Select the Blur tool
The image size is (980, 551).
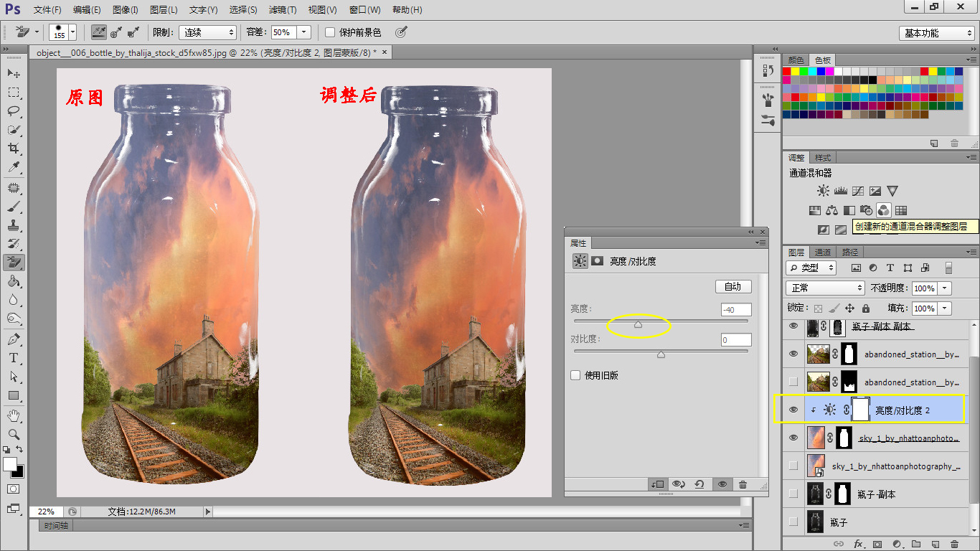point(14,301)
